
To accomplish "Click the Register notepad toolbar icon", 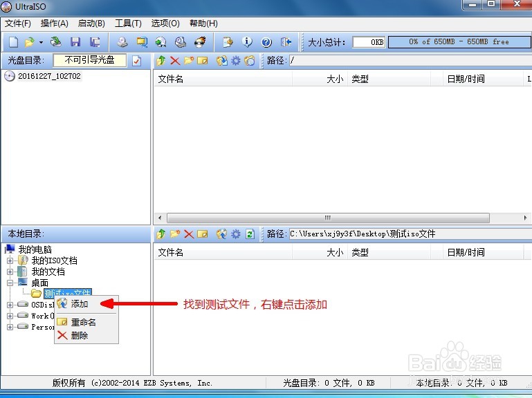I will tap(228, 42).
